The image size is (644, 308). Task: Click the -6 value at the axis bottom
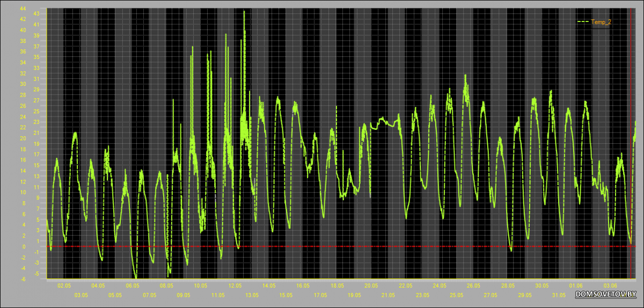click(x=23, y=280)
